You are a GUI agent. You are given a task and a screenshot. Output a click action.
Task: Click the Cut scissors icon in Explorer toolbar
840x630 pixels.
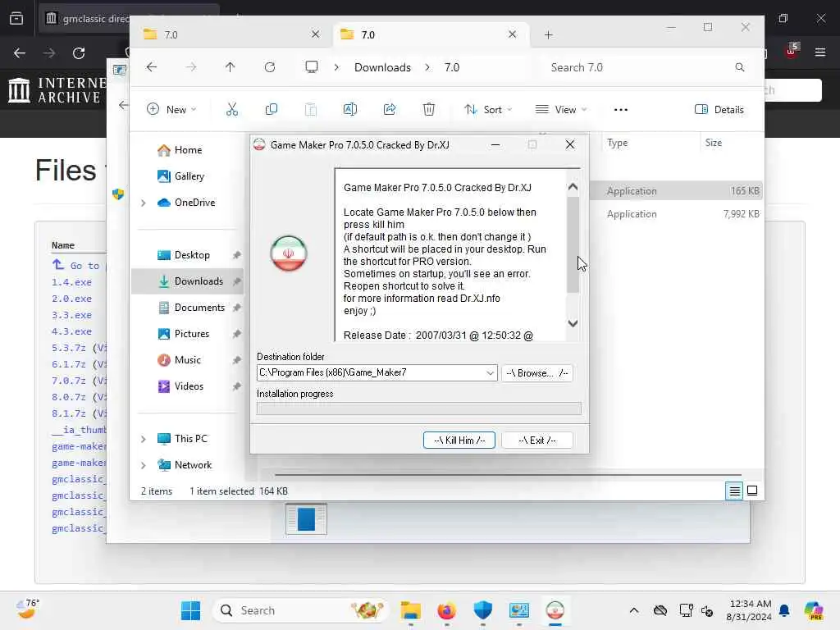pos(231,110)
